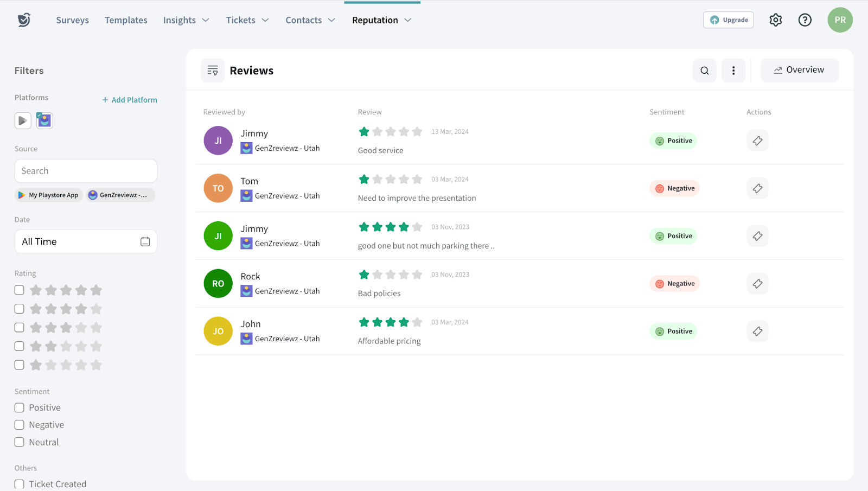This screenshot has height=491, width=868.
Task: Check the five-star rating filter
Action: click(20, 290)
